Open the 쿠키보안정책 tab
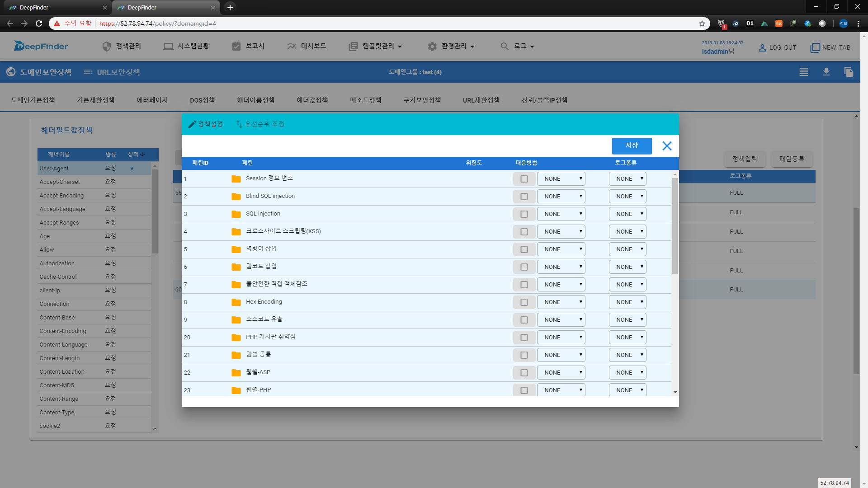 [x=422, y=100]
